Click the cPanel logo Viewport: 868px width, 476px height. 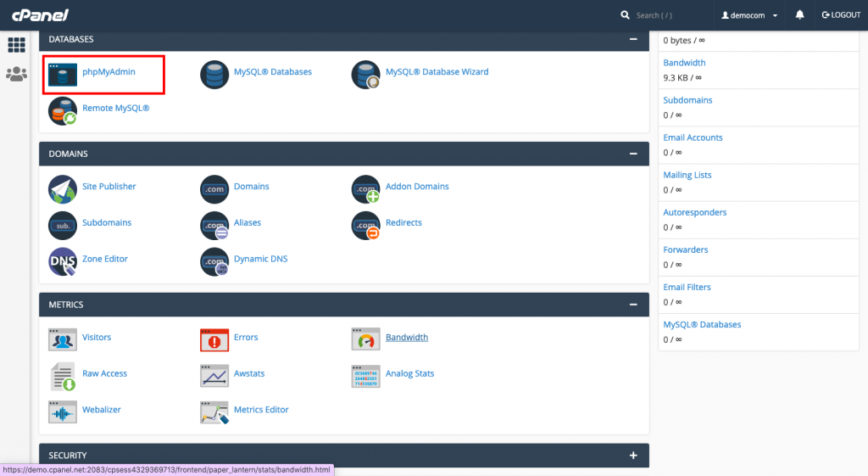tap(40, 15)
